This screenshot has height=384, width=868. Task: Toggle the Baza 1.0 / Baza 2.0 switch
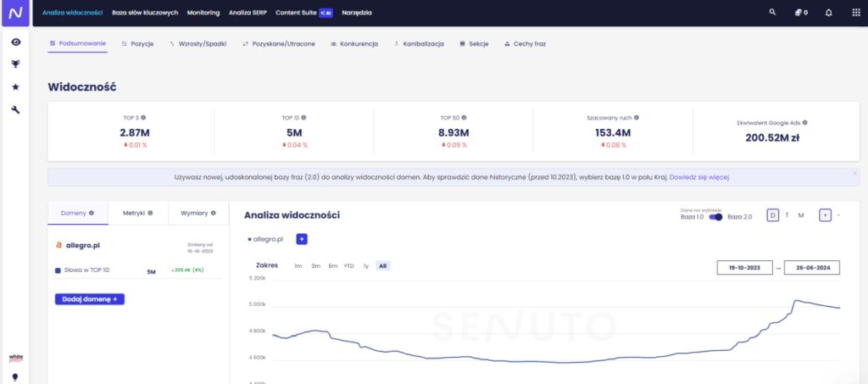715,217
